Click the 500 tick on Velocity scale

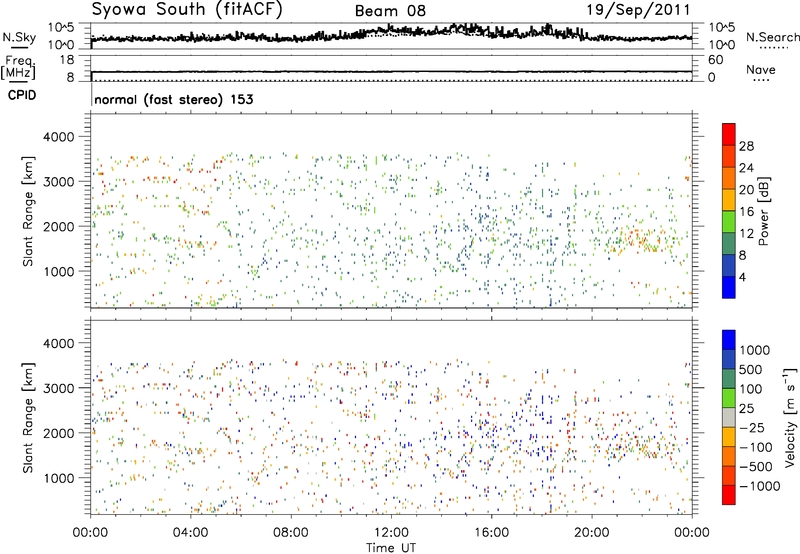(751, 369)
